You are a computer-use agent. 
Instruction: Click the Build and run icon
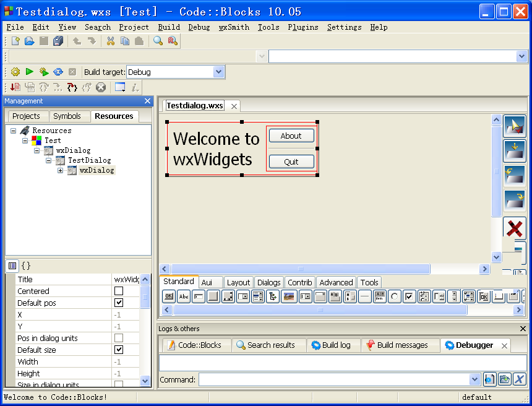click(44, 72)
